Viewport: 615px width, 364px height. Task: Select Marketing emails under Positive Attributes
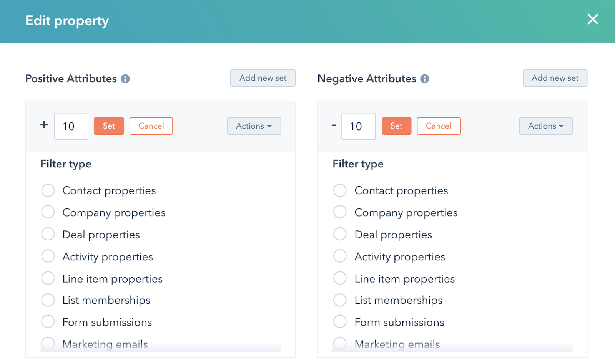pyautogui.click(x=48, y=344)
